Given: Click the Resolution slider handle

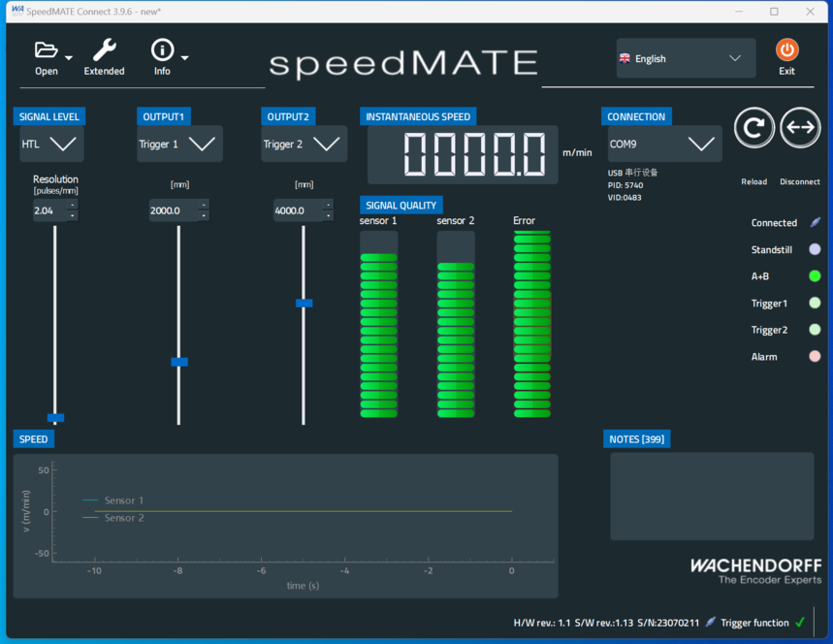Looking at the screenshot, I should 55,418.
